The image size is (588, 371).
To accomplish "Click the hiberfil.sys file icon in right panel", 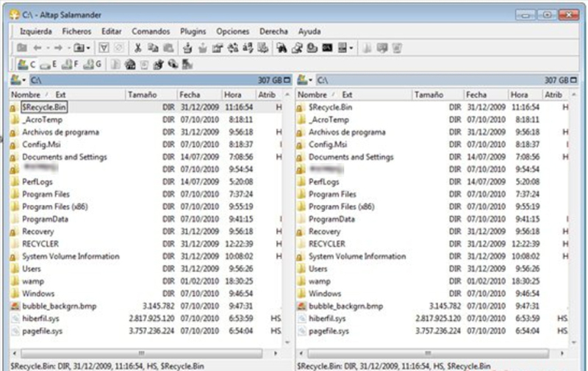I will (301, 319).
